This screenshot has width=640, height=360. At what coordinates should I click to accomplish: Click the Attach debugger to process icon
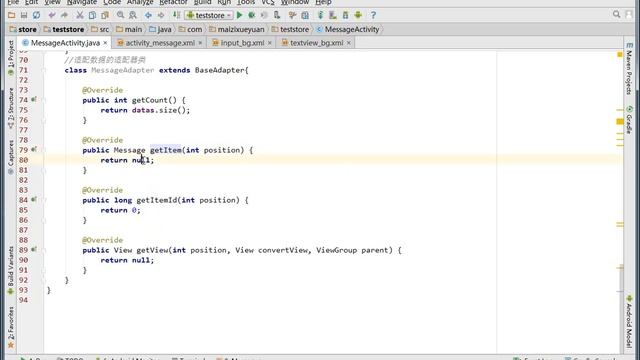277,16
